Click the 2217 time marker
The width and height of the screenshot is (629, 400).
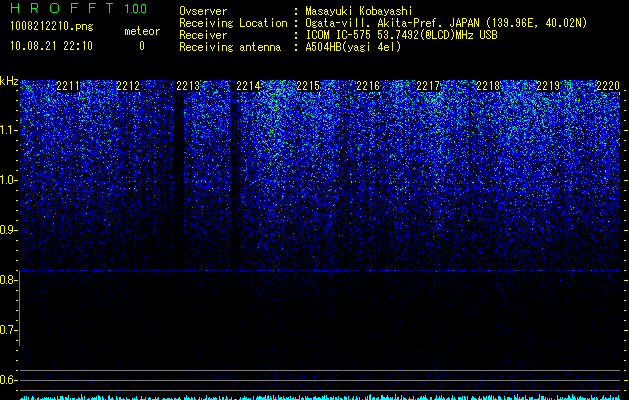pyautogui.click(x=428, y=86)
